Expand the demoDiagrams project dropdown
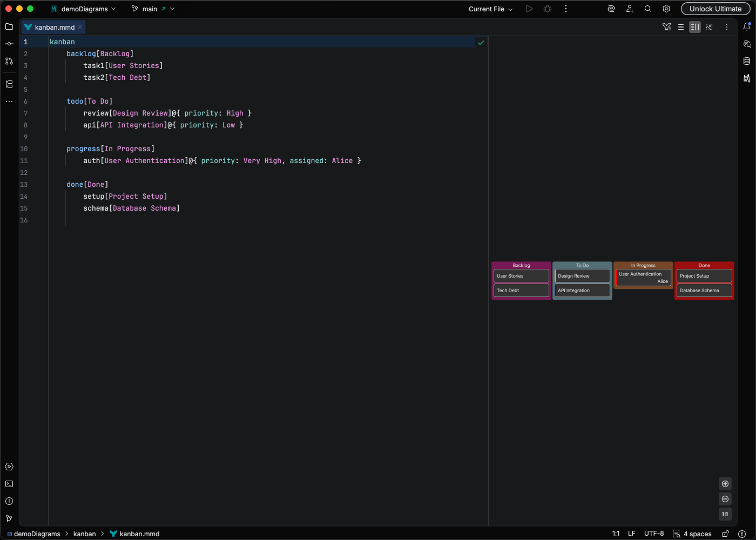The width and height of the screenshot is (756, 540). point(88,9)
